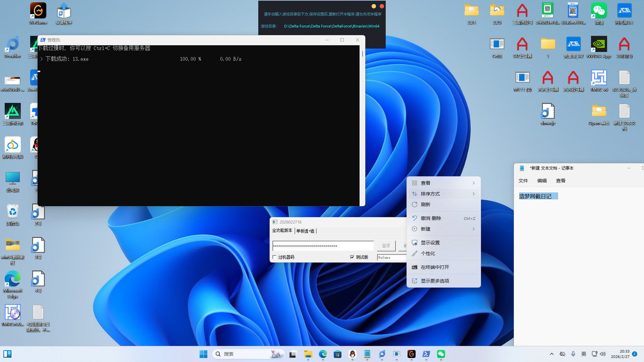
Task: Open the Microsoft Edge desktop shortcut
Action: [x=13, y=284]
